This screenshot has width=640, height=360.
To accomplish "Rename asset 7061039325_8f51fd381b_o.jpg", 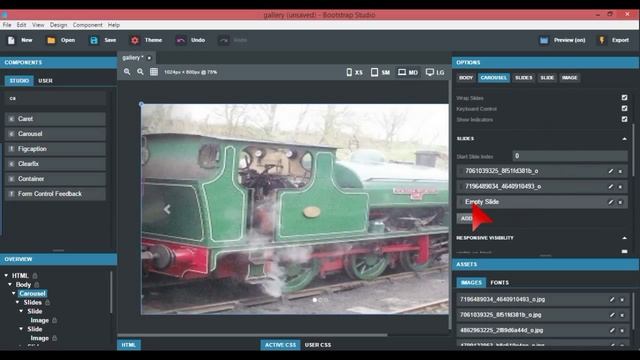I will [x=612, y=315].
